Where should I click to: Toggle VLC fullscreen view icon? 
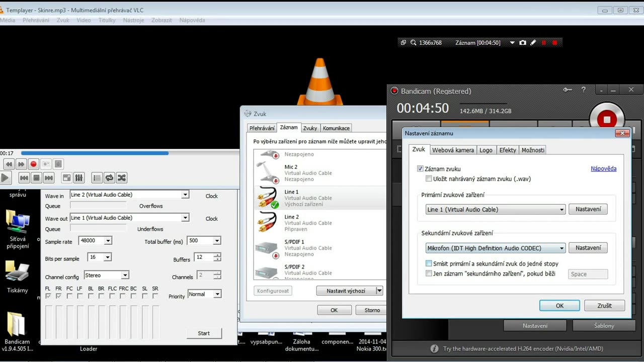66,177
